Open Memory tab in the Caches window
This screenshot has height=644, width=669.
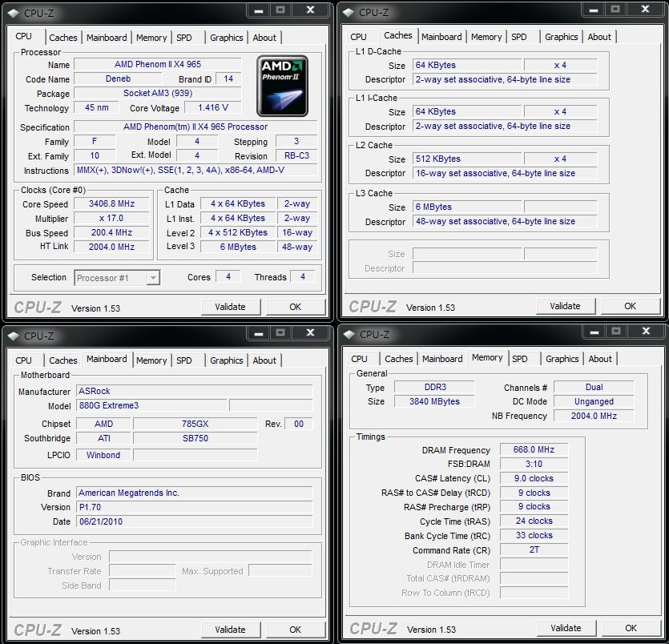click(x=486, y=37)
